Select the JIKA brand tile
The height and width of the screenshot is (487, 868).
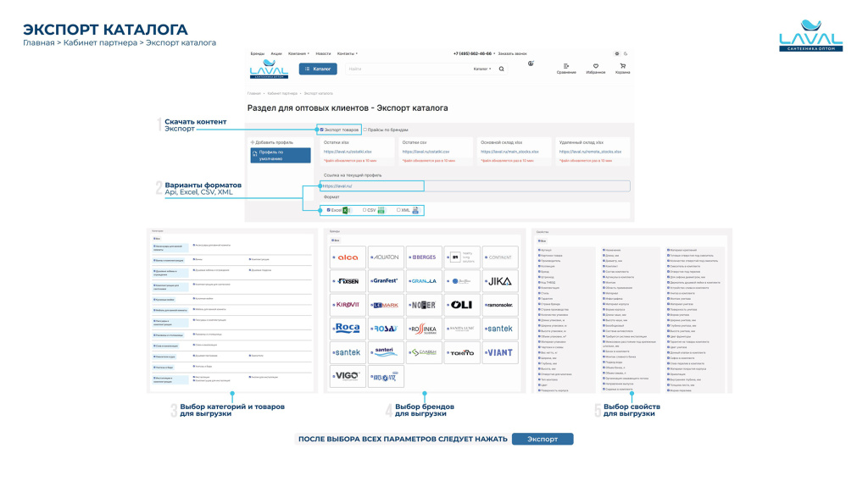[x=498, y=280]
